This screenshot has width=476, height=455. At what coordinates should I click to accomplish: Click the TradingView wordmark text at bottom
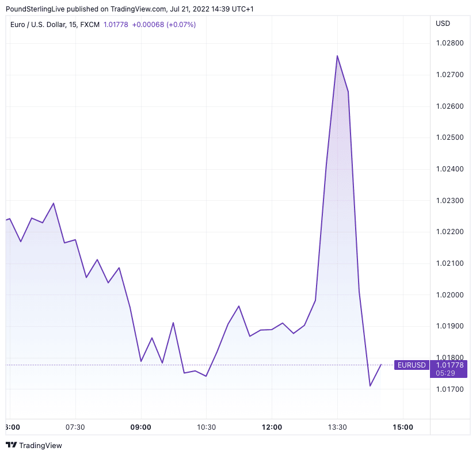(x=40, y=445)
